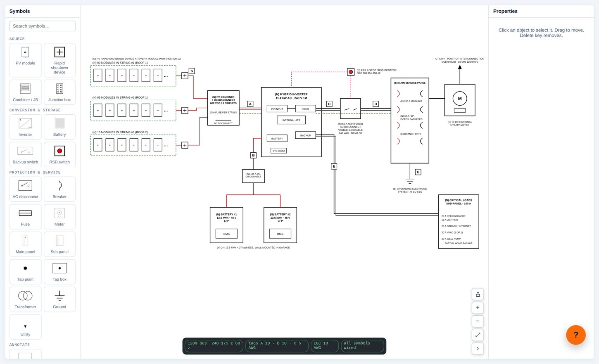The image size is (599, 364).
Task: Choose the Rapid shutdown device palette symbol
Action: pyautogui.click(x=59, y=60)
